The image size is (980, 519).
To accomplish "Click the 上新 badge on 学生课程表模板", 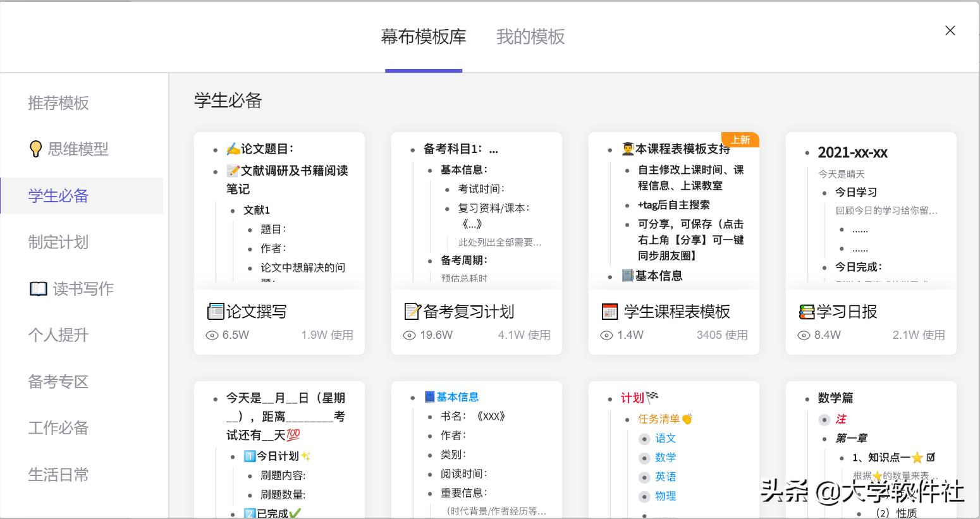I will coord(740,140).
